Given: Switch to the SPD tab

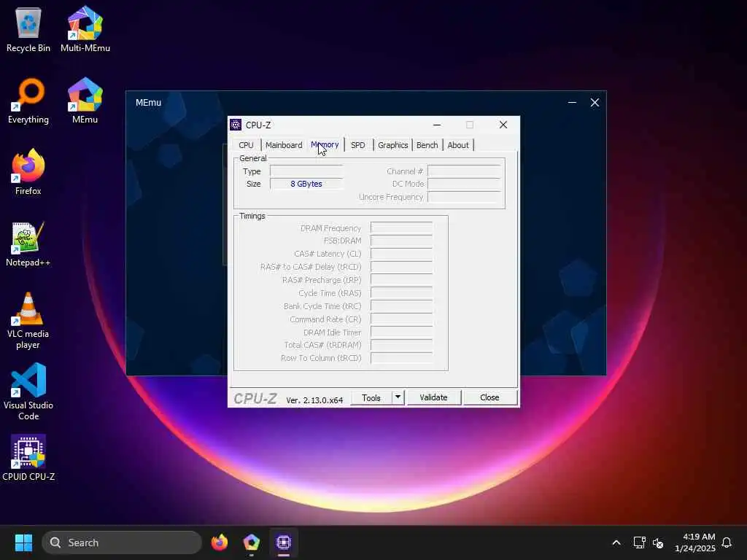Looking at the screenshot, I should (357, 145).
